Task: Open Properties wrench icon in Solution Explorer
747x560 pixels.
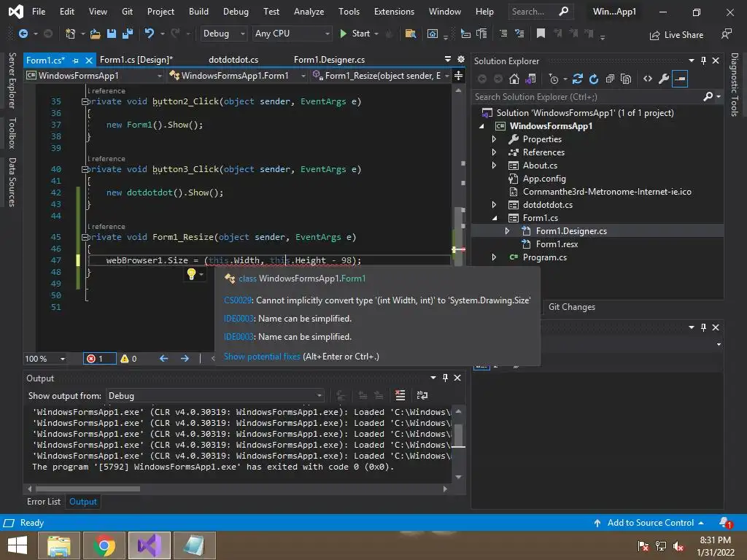Action: pos(664,79)
